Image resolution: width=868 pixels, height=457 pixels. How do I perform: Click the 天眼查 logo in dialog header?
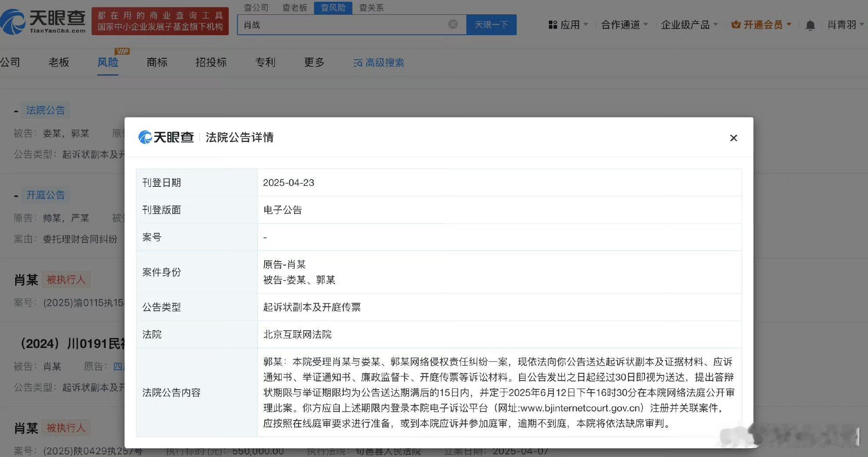(x=166, y=137)
